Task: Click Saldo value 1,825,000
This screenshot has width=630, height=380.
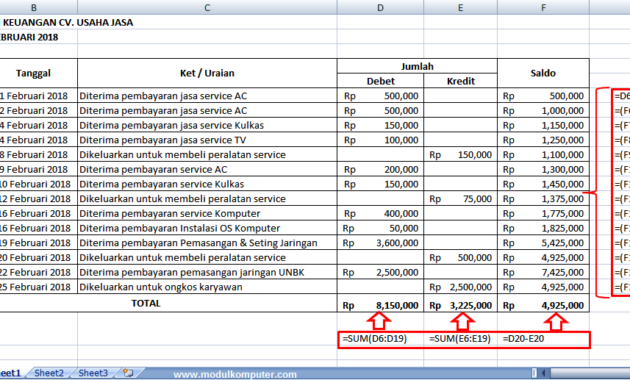Action: pos(543,228)
